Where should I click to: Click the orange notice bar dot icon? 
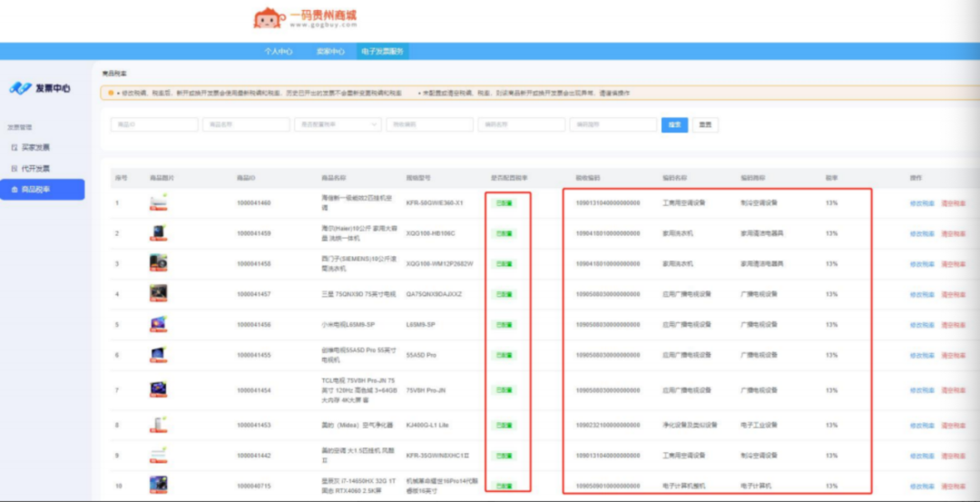coord(111,94)
